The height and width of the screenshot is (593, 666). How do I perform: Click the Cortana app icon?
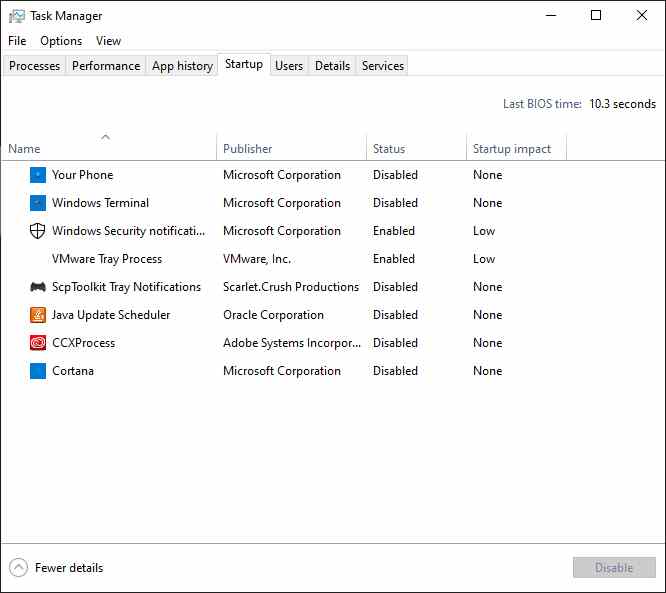click(38, 371)
